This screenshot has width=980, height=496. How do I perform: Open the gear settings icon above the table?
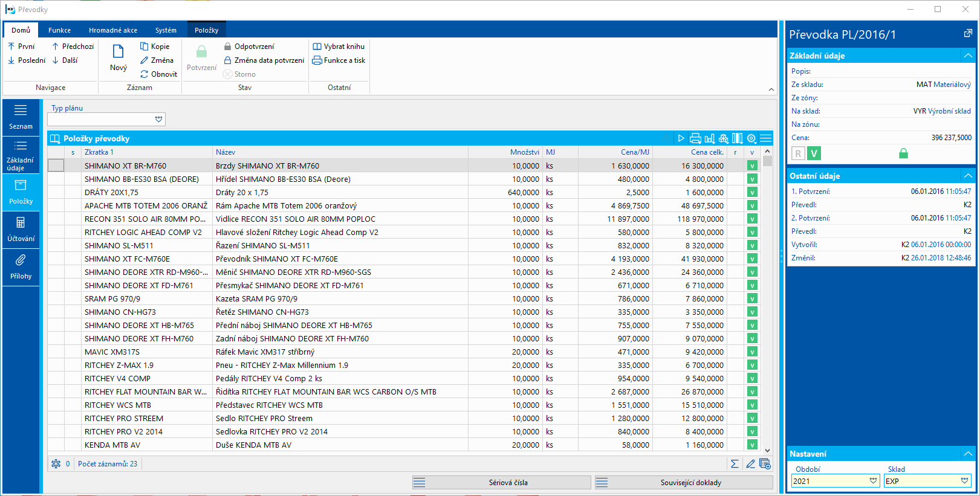[751, 138]
